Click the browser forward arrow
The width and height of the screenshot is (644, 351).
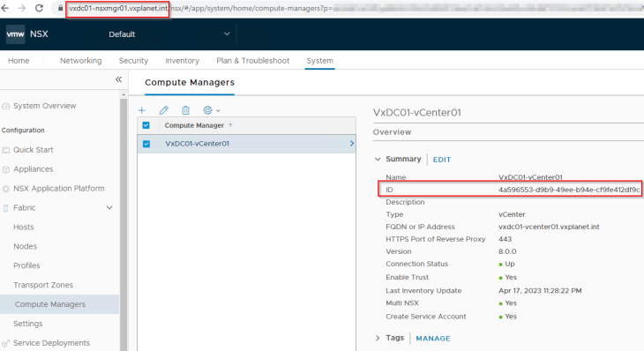[22, 8]
